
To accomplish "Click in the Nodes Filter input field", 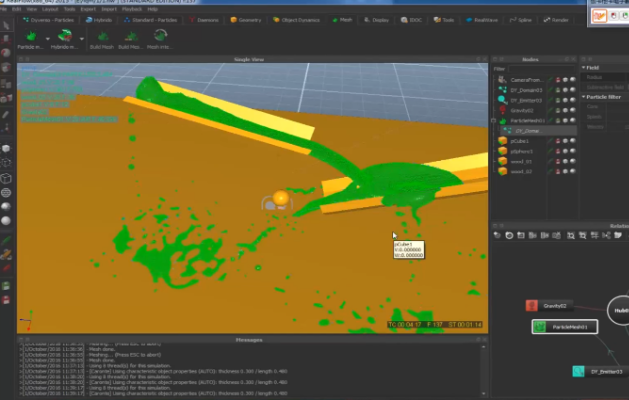I will point(542,69).
